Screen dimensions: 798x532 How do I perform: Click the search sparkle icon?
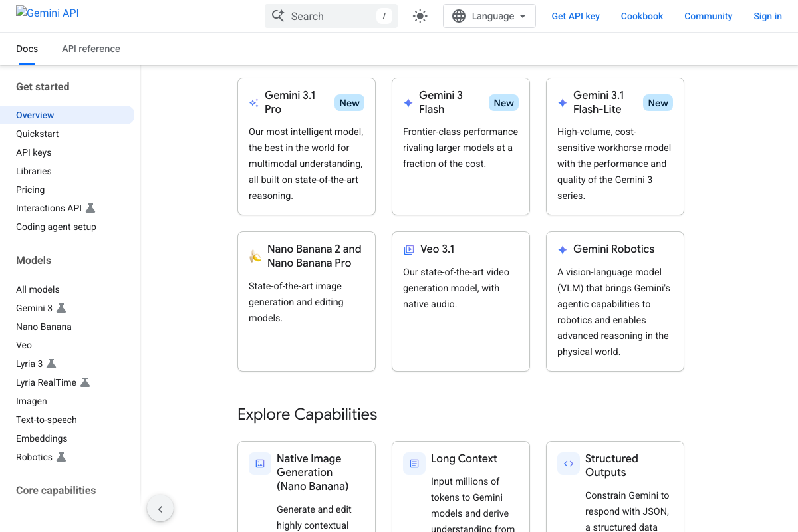coord(278,16)
